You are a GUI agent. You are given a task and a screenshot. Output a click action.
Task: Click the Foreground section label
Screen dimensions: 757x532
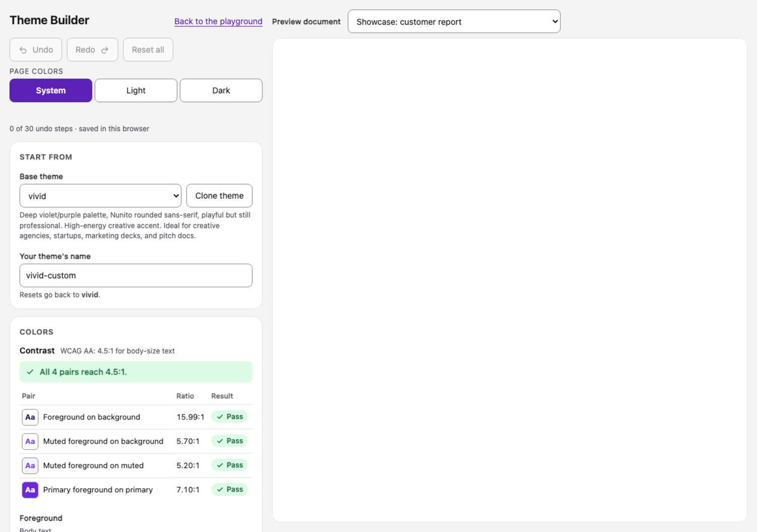(41, 518)
